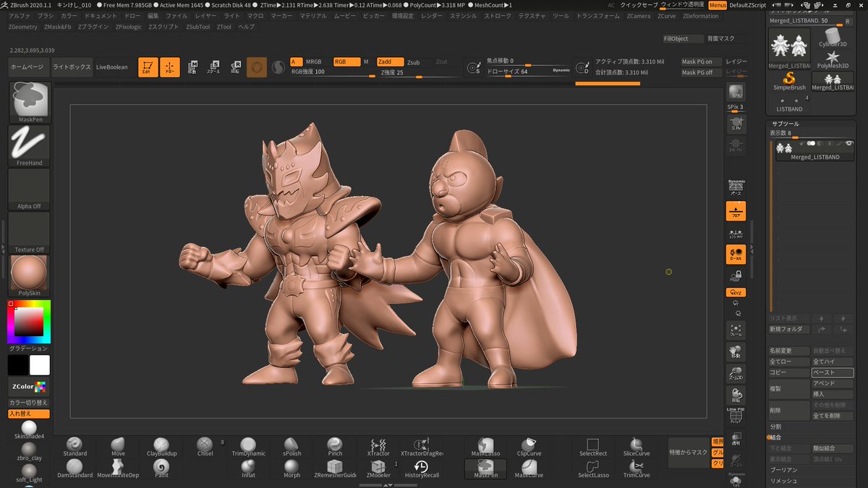
Task: Collapse the 結合 (Merge) section
Action: tap(775, 437)
